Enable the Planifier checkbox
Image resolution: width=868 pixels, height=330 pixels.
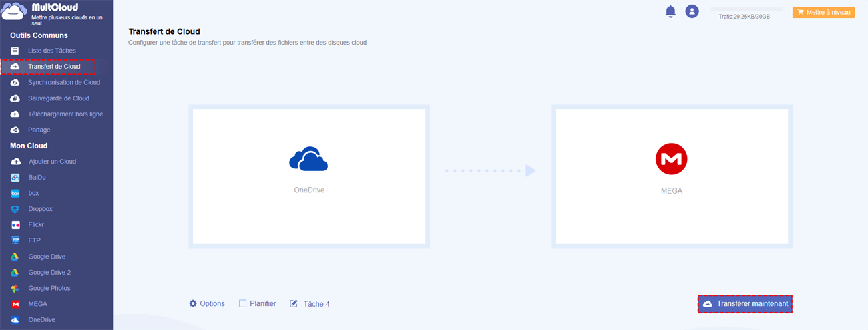[x=242, y=303]
